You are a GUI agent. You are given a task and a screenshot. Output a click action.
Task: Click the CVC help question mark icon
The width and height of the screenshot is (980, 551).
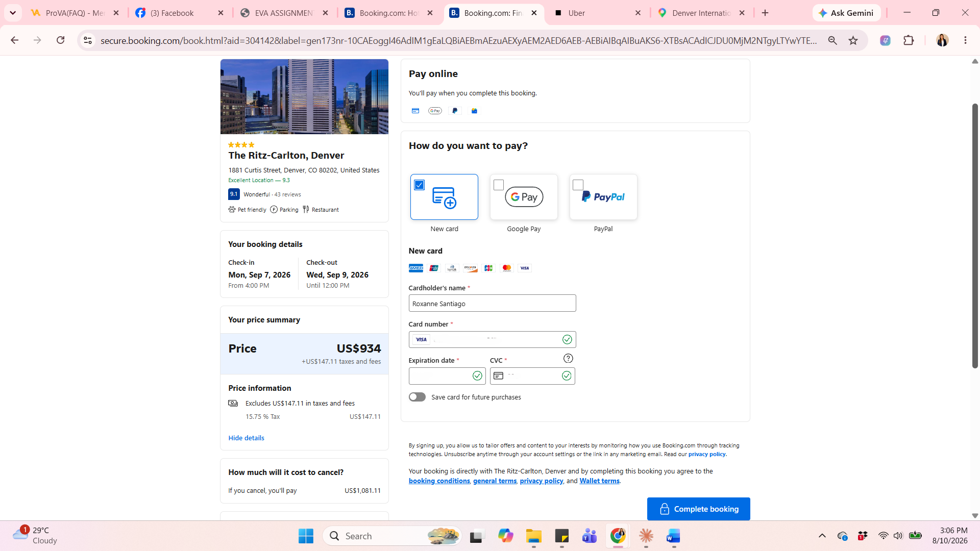coord(568,358)
